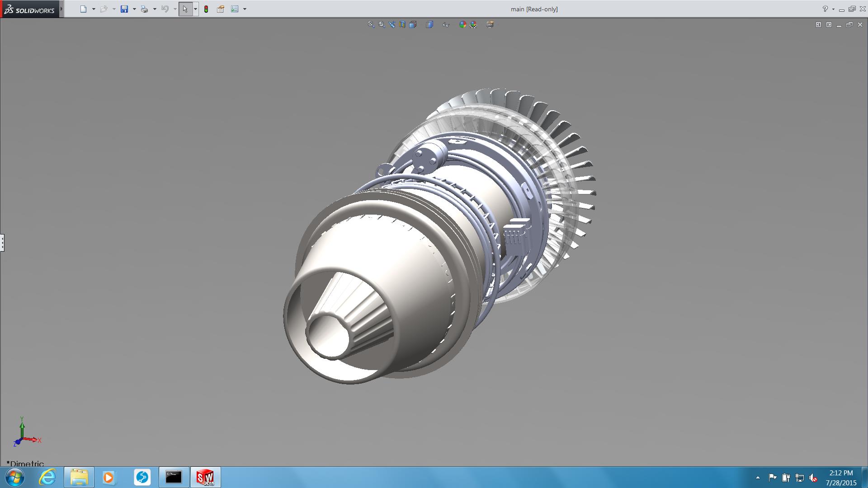The width and height of the screenshot is (868, 488).
Task: Open the Display Style icon
Action: point(429,24)
